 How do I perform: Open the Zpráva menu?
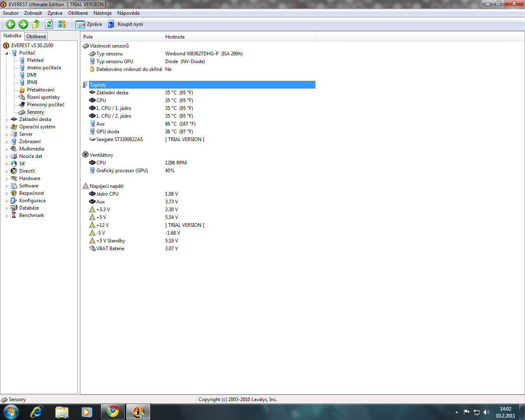tap(55, 13)
